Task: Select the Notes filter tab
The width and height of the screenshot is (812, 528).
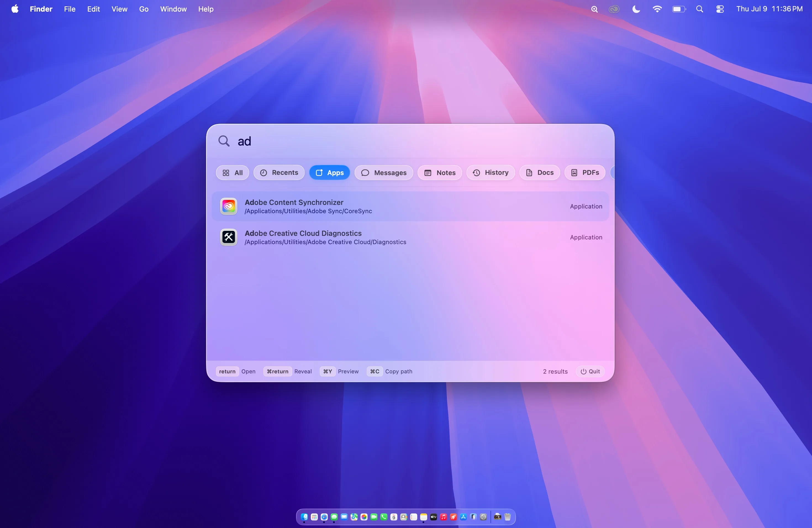Action: [440, 173]
